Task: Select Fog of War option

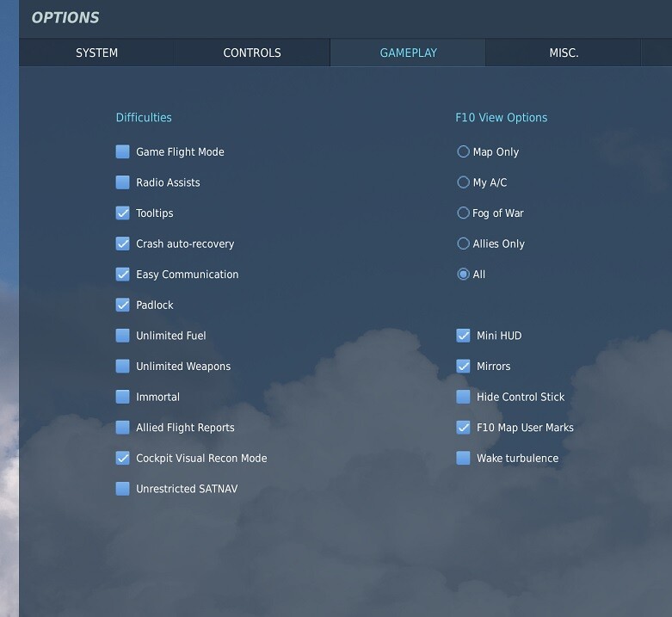Action: tap(463, 213)
